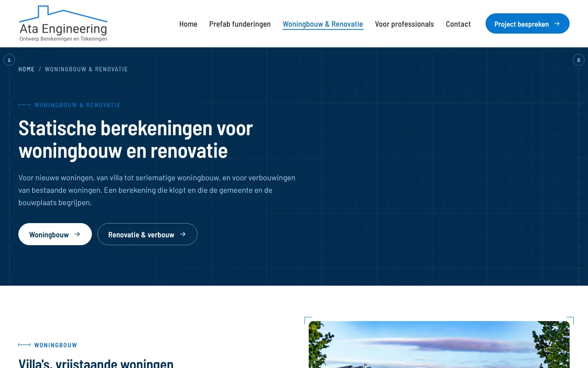Image resolution: width=588 pixels, height=368 pixels.
Task: Click breadcrumb text WONINGBOUW & RENOVATIE
Action: 86,69
